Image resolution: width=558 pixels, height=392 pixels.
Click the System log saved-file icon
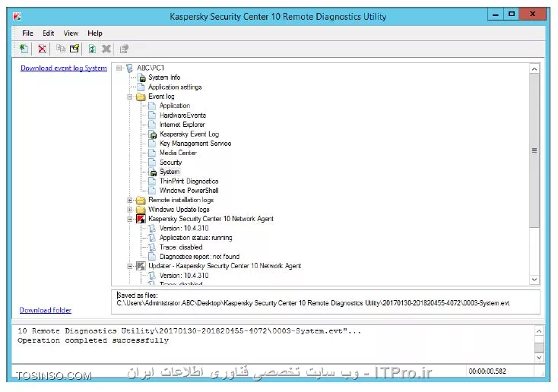(153, 172)
